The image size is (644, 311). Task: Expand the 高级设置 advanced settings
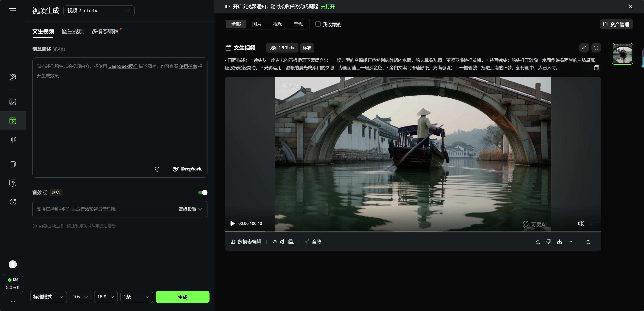190,209
